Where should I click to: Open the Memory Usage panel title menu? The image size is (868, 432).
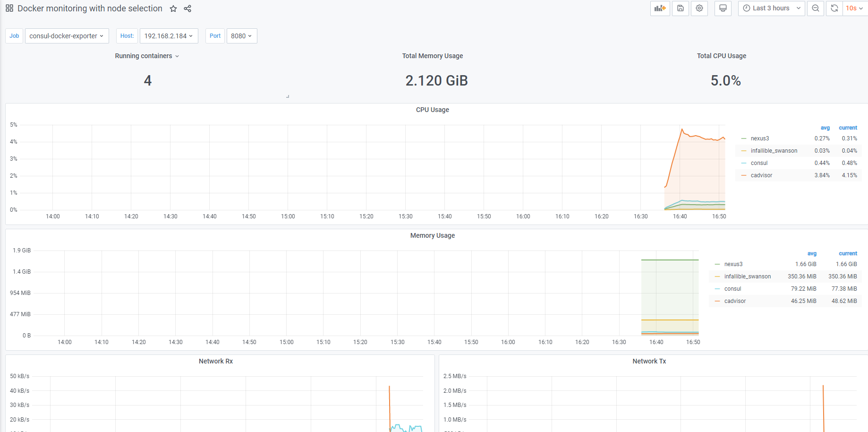click(x=433, y=235)
